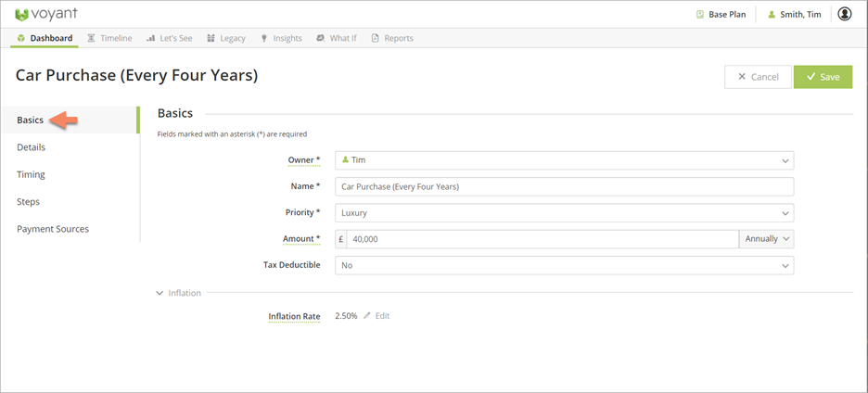Image resolution: width=868 pixels, height=393 pixels.
Task: Click the Base Plan icon
Action: click(x=700, y=15)
